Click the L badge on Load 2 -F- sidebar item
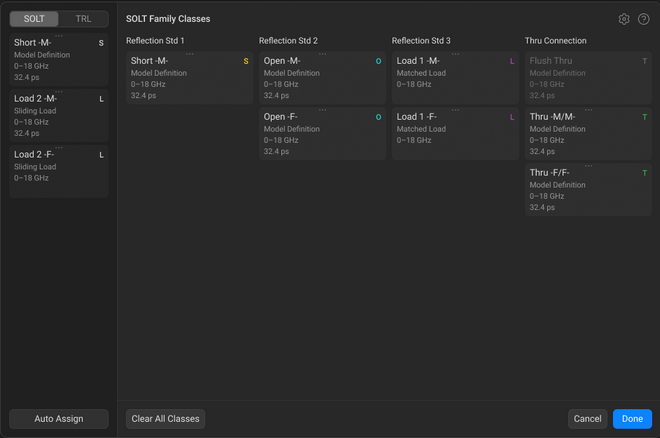 [x=101, y=155]
